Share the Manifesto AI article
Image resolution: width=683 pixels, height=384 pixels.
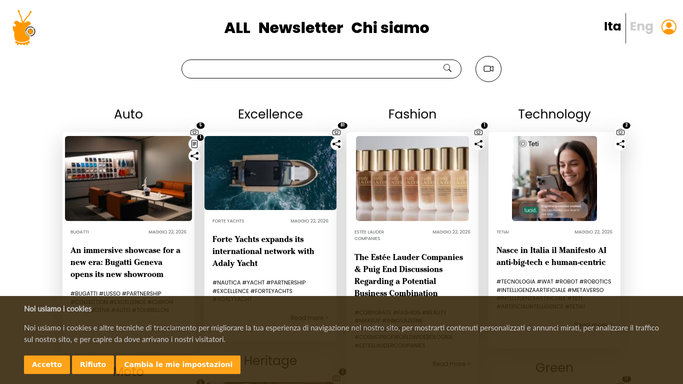point(620,144)
